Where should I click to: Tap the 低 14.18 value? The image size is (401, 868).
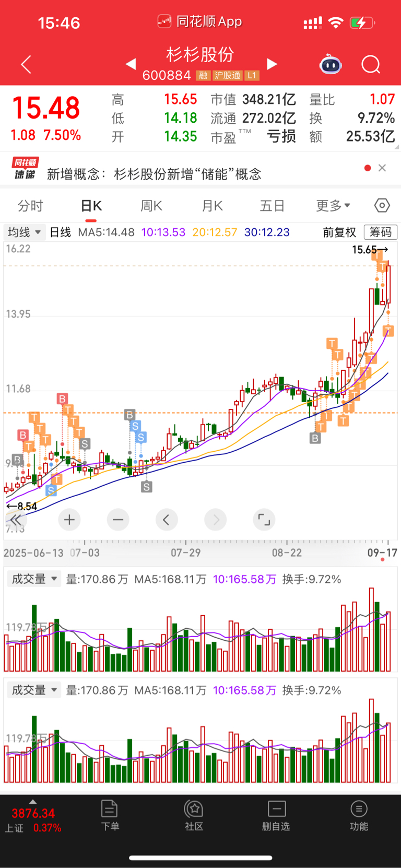(x=154, y=118)
